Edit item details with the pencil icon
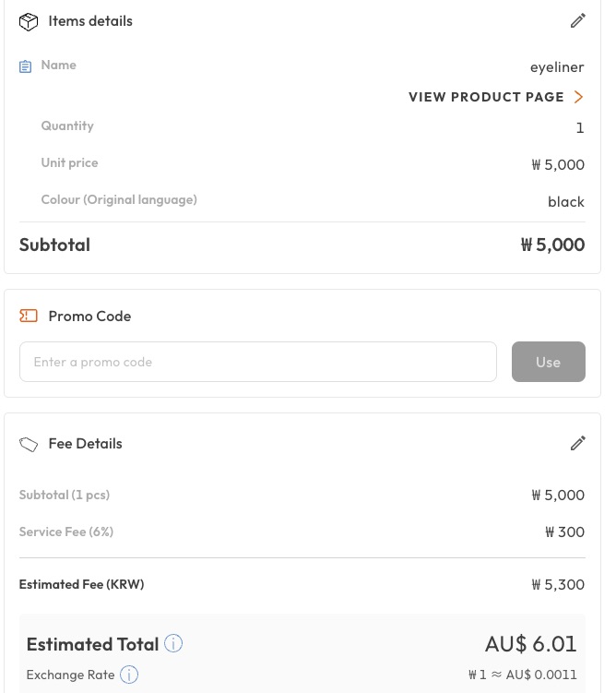The height and width of the screenshot is (693, 616). [x=578, y=20]
